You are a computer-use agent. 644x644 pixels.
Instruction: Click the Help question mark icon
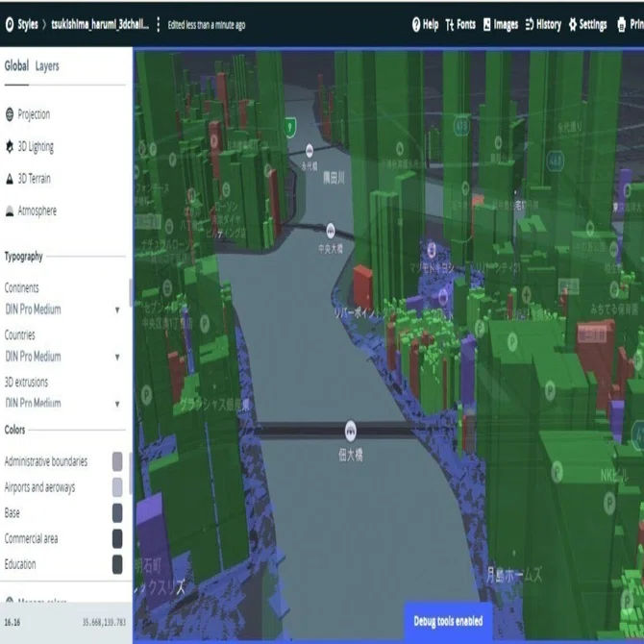point(416,25)
